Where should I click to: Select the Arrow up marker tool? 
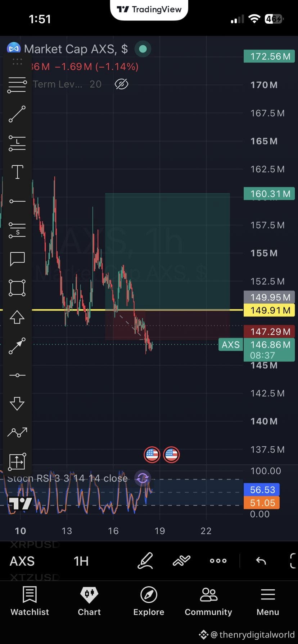[17, 317]
